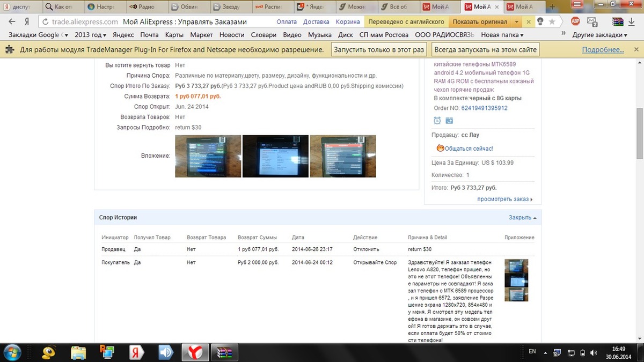Open the "Маркет" bookmark

(202, 35)
